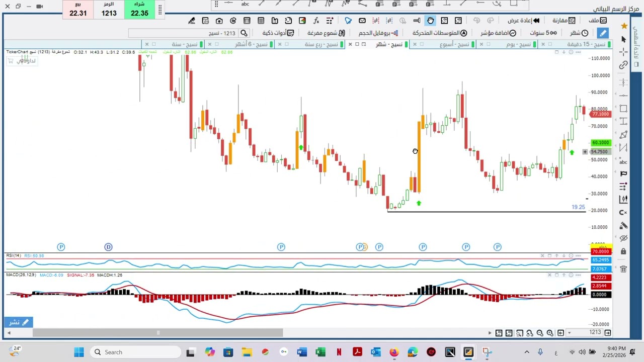Open Windows Start menu
This screenshot has height=362, width=644.
(x=79, y=352)
